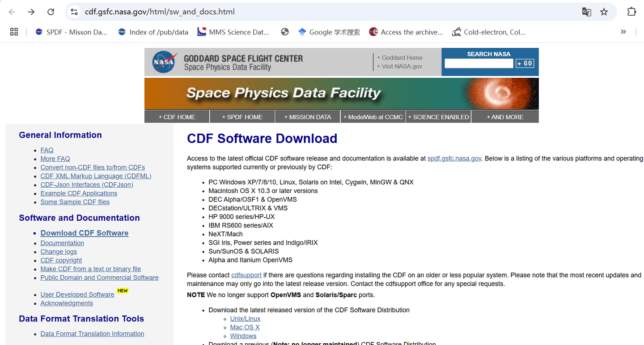Reload the current page

click(51, 12)
